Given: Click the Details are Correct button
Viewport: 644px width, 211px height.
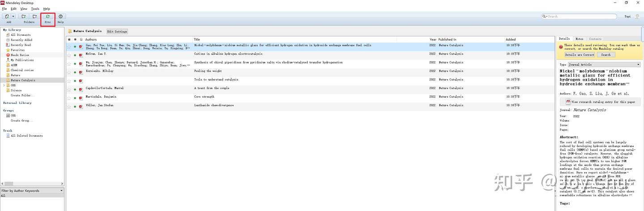Looking at the screenshot, I should coord(580,55).
